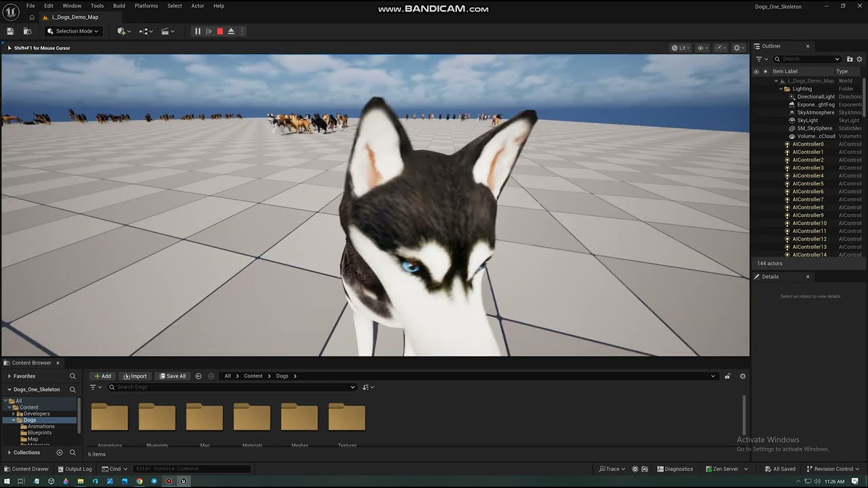Image resolution: width=868 pixels, height=488 pixels.
Task: Open the viewport settings gear menu
Action: coord(738,47)
